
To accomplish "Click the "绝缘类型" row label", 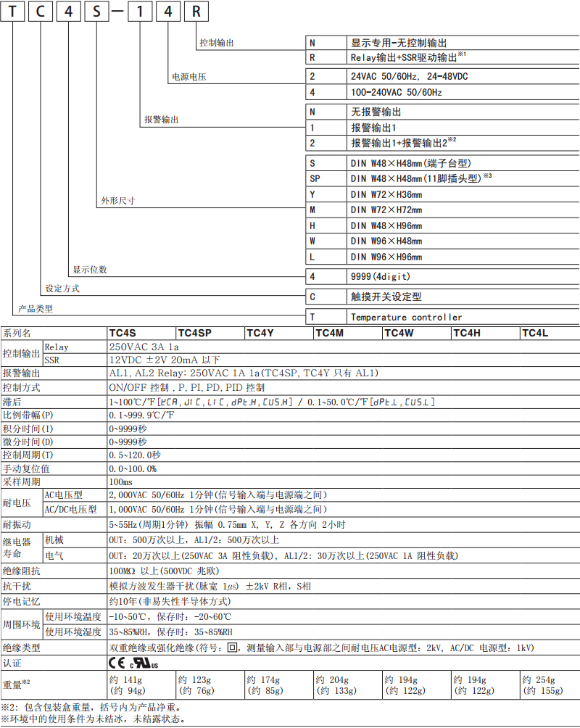I will point(21,648).
